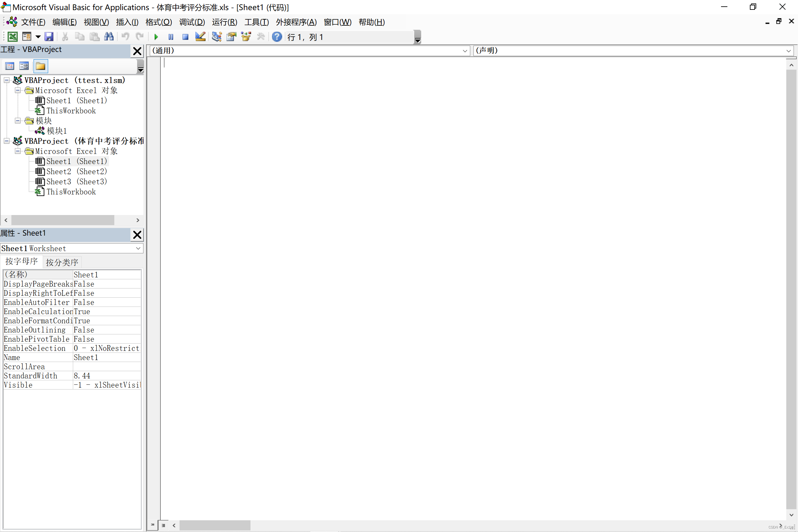Image resolution: width=798 pixels, height=532 pixels.
Task: Select 模块1 in the project tree
Action: [57, 131]
